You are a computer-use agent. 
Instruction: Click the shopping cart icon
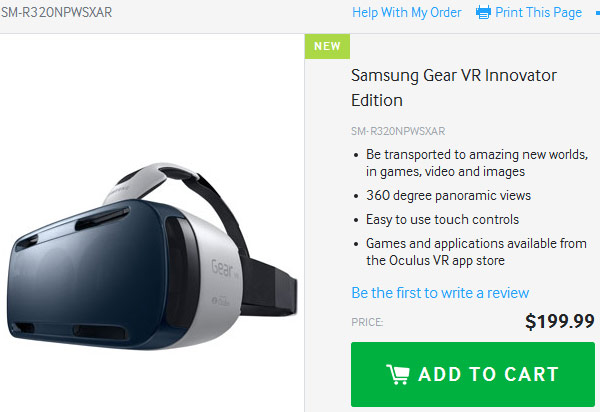pos(398,375)
